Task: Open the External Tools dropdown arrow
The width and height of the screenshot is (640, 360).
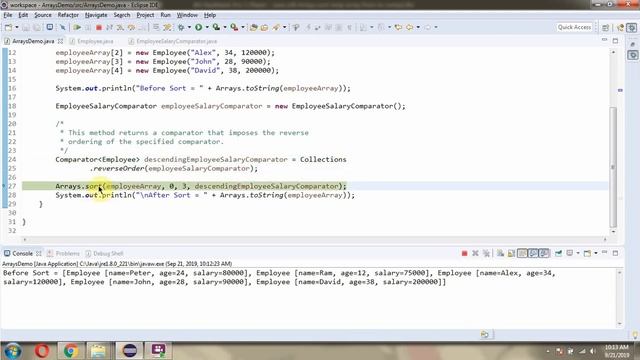Action: click(x=243, y=27)
